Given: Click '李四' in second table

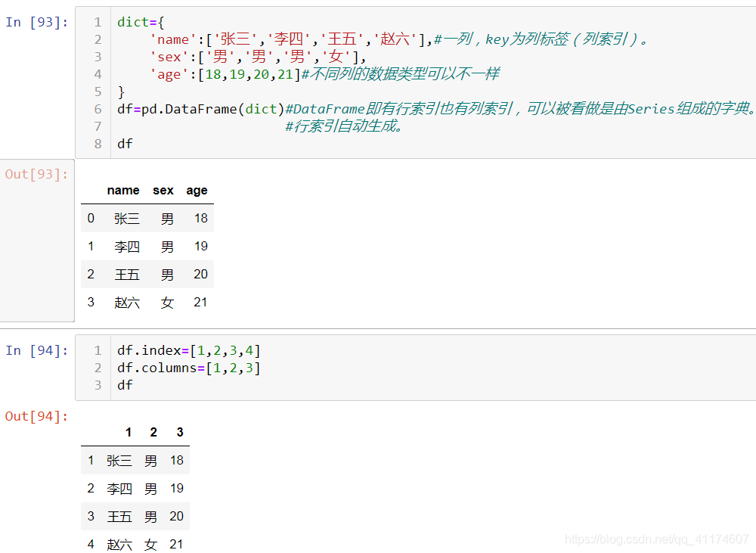Looking at the screenshot, I should [119, 489].
